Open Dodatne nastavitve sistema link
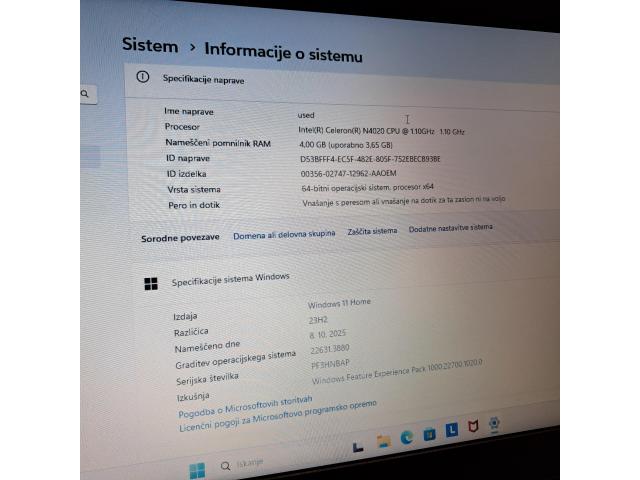Image resolution: width=640 pixels, height=480 pixels. [450, 228]
